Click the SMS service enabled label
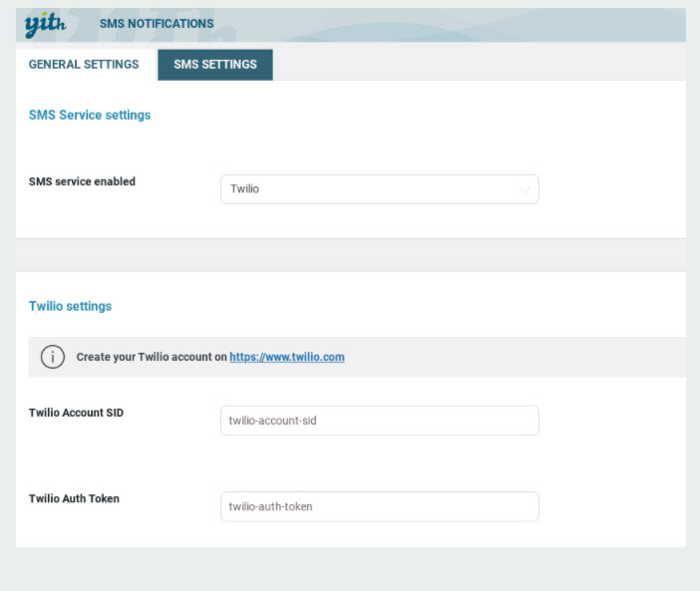This screenshot has width=700, height=591. 82,181
